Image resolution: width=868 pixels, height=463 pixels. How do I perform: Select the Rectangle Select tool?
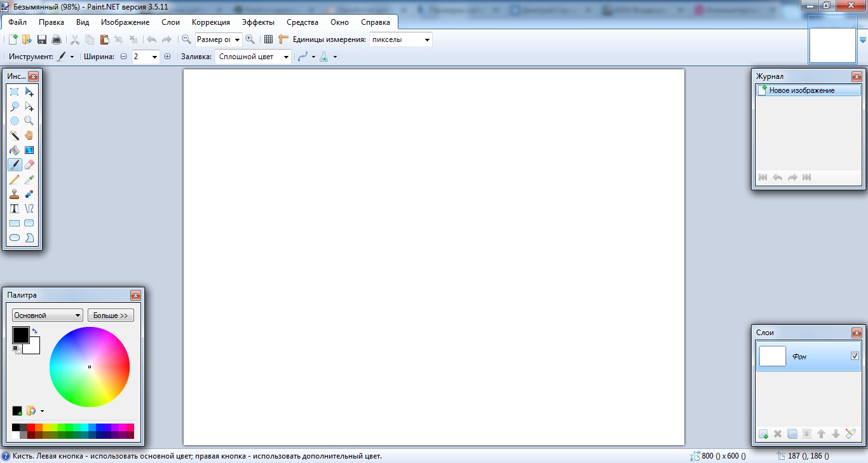tap(14, 92)
